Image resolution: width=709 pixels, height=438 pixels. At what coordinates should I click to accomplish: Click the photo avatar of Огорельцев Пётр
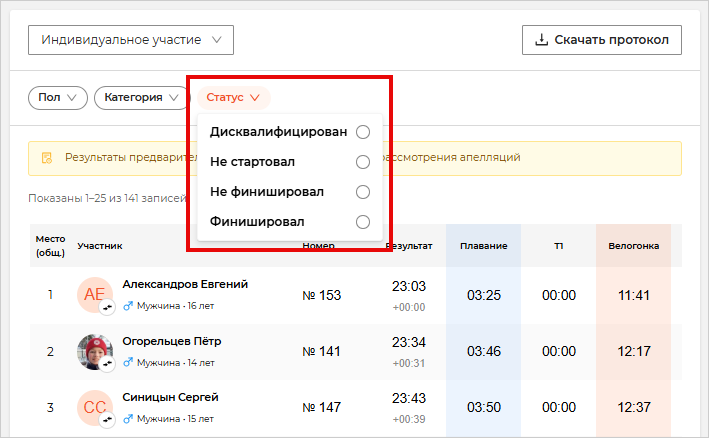[95, 352]
